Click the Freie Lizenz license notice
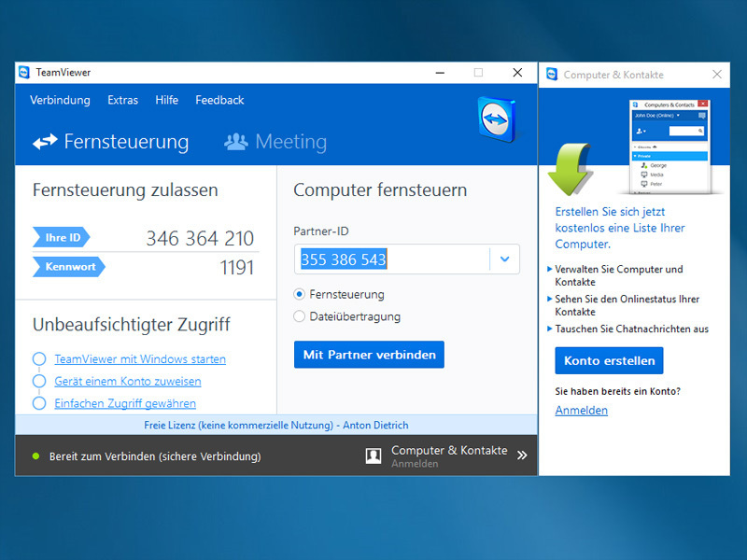Viewport: 747px width, 560px height. 275,425
